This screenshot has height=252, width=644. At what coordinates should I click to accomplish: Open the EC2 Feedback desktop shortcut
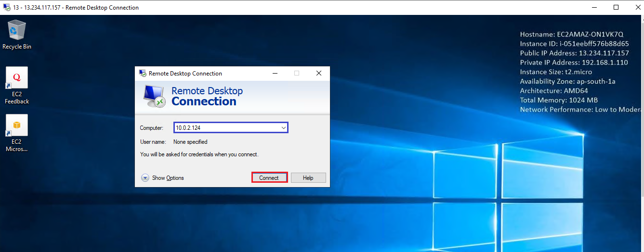point(17,86)
